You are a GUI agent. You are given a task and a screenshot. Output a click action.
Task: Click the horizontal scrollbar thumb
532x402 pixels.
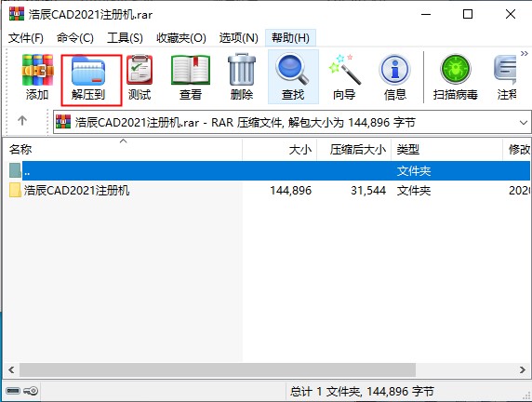click(x=218, y=369)
